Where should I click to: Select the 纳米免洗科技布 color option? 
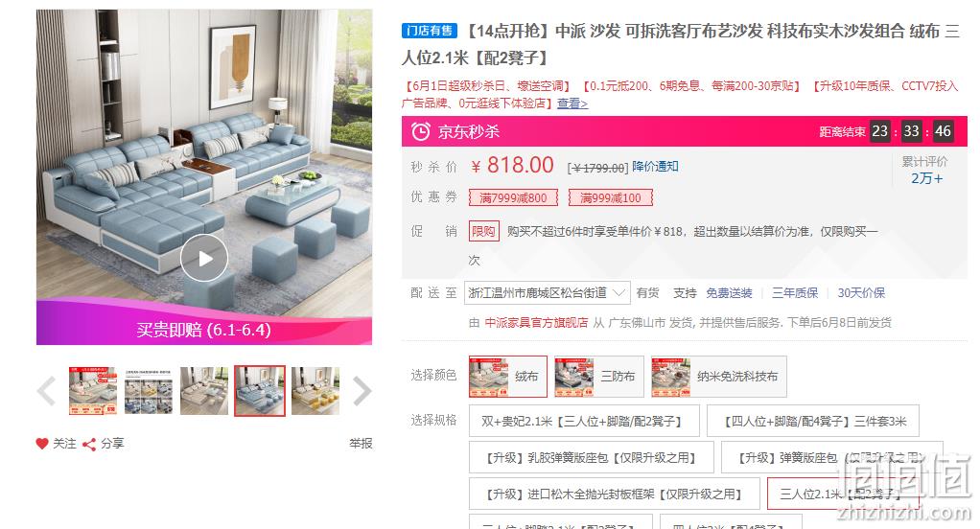tap(718, 377)
